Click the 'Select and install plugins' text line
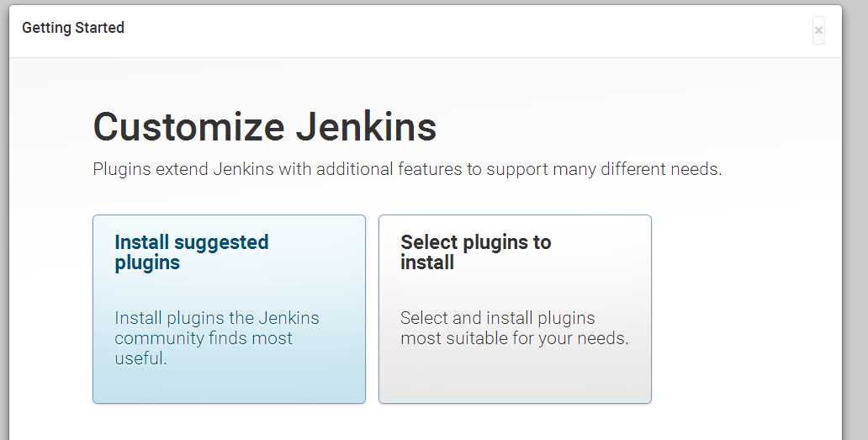Image resolution: width=868 pixels, height=440 pixels. click(498, 318)
